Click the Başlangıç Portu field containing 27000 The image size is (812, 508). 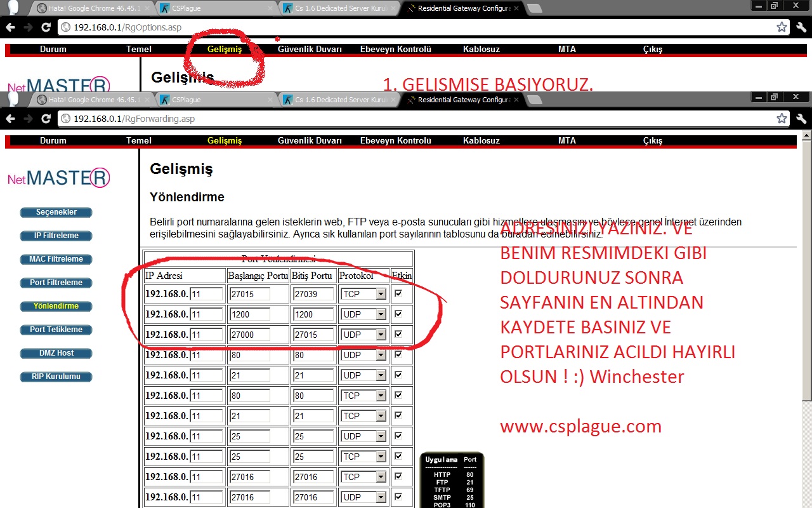point(249,335)
